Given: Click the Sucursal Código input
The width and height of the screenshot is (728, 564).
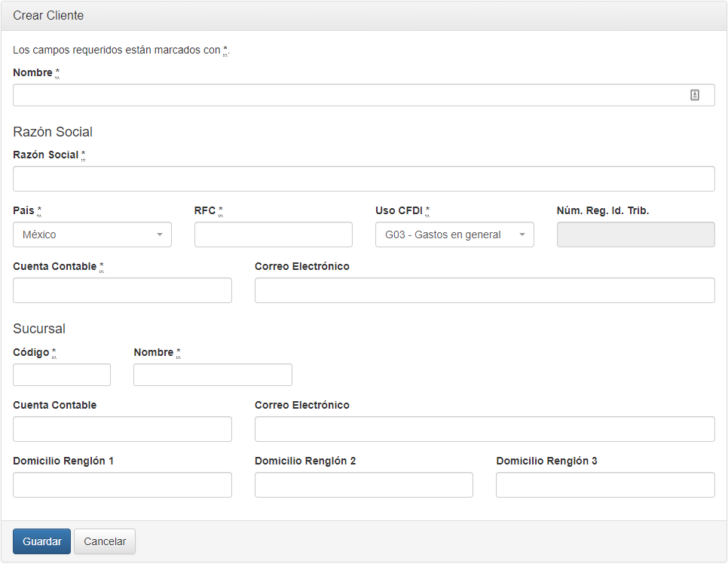Looking at the screenshot, I should tap(62, 375).
